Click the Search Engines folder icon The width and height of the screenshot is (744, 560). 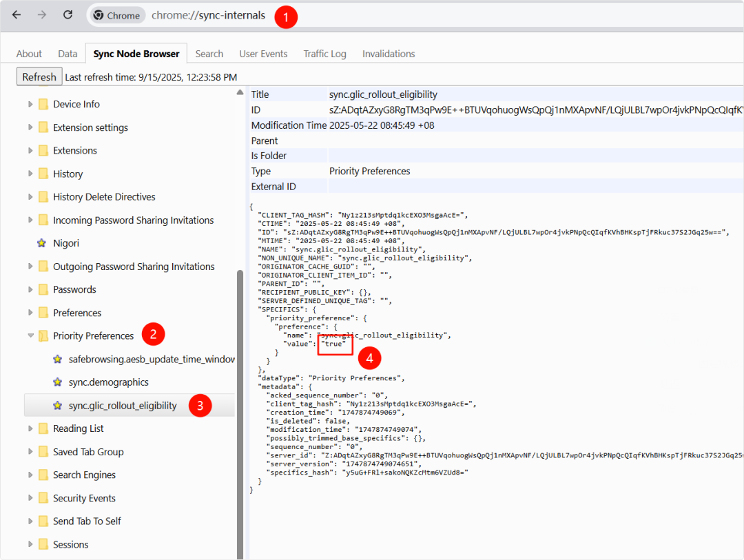(43, 475)
